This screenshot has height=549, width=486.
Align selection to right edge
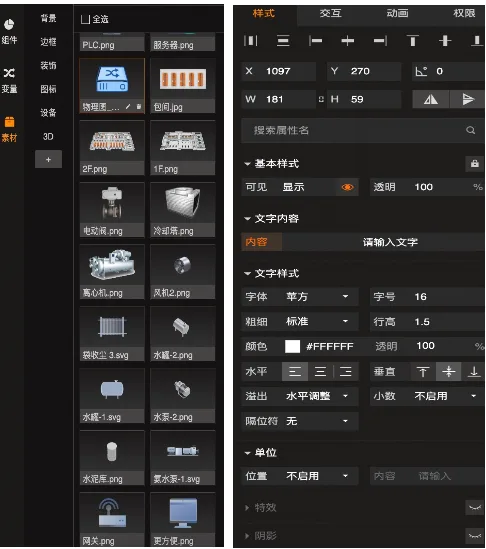tap(380, 41)
